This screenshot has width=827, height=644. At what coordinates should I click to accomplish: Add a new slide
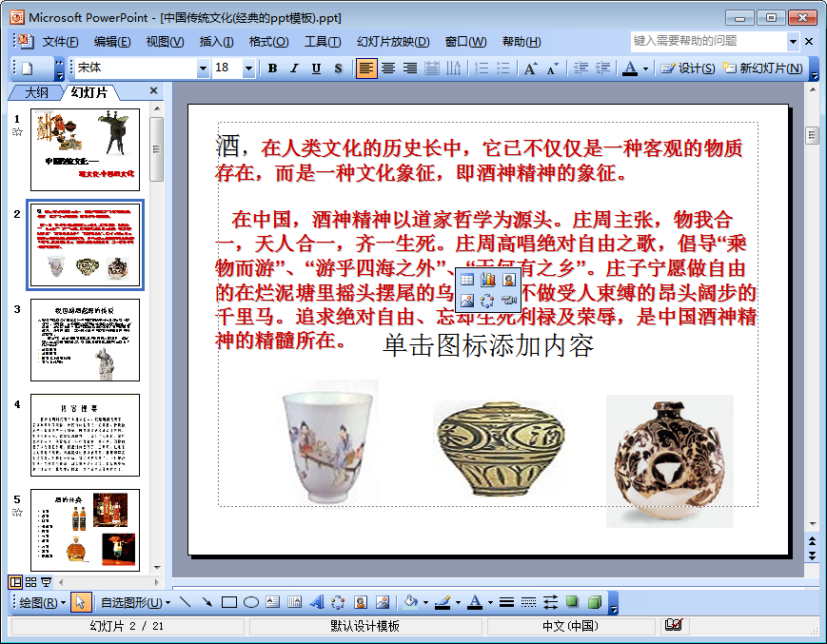tap(762, 68)
